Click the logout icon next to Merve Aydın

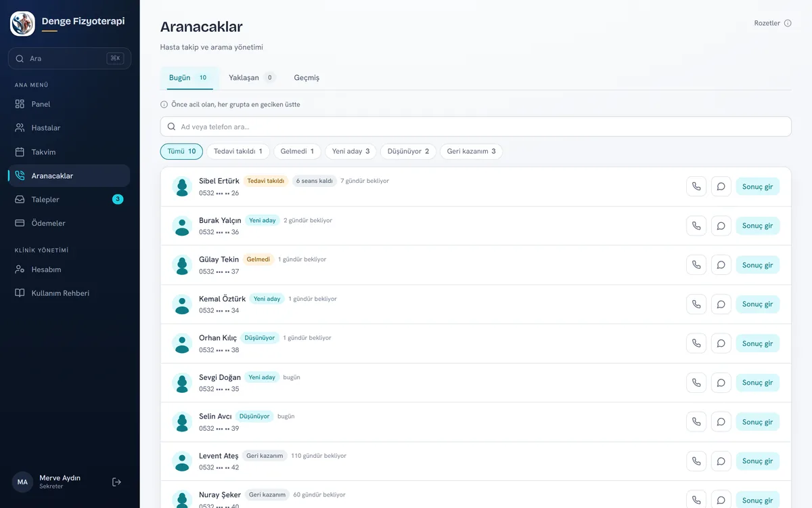pyautogui.click(x=116, y=482)
